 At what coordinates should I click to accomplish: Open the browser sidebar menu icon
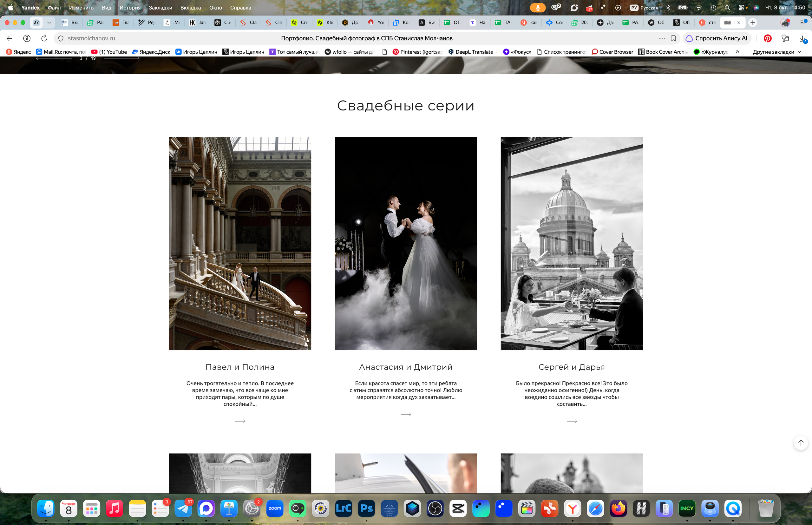803,23
